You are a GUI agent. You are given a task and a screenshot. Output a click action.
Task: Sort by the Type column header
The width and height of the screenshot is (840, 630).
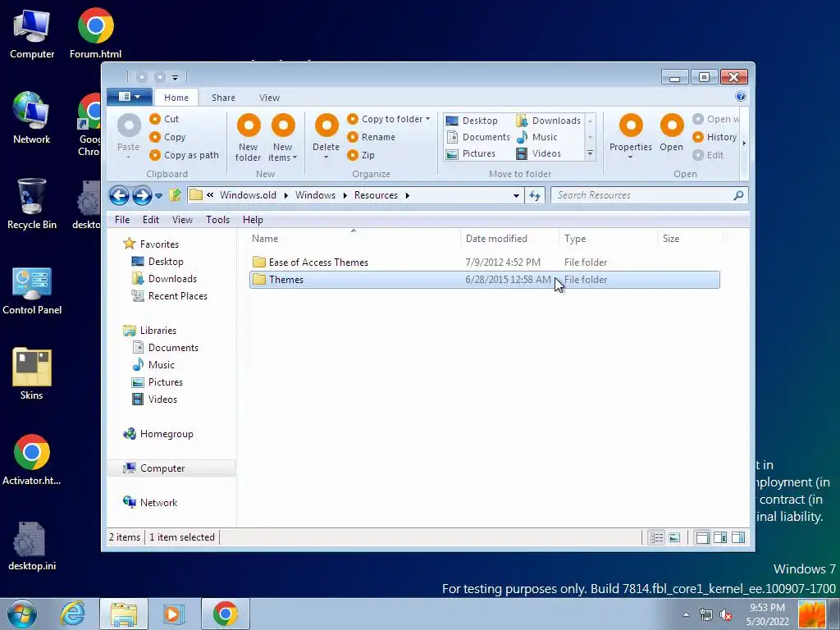(608, 239)
